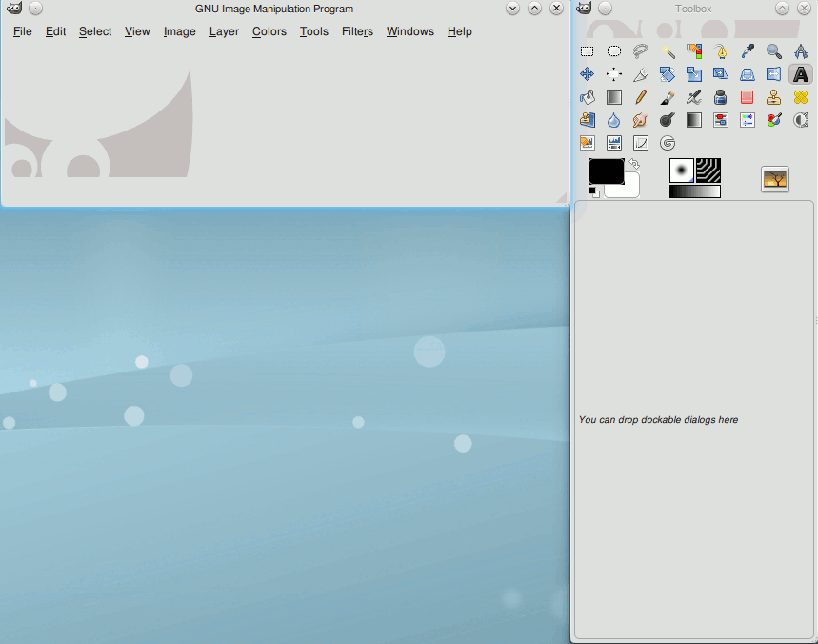
Task: Select the Rectangle Select tool
Action: (x=587, y=51)
